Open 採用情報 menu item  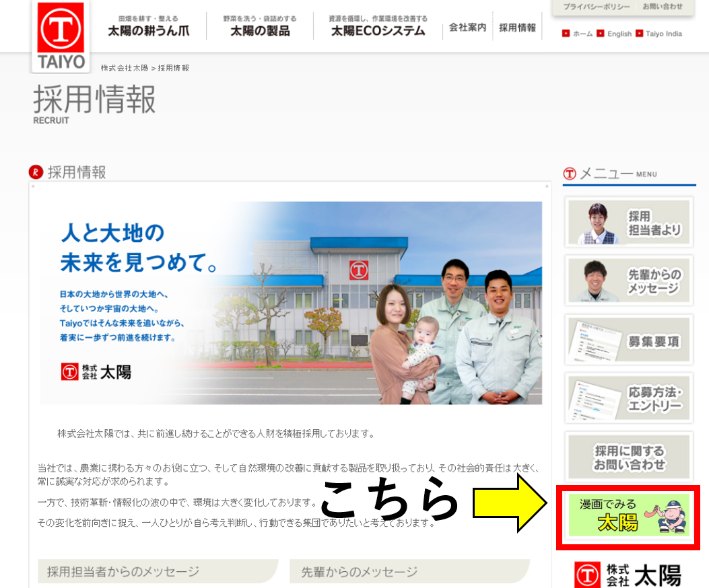[517, 28]
